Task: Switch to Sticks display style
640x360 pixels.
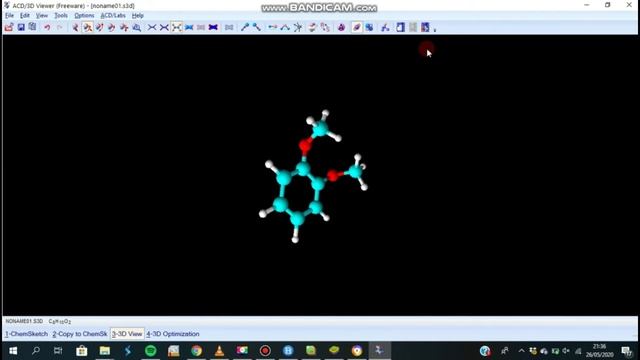Action: 164,27
